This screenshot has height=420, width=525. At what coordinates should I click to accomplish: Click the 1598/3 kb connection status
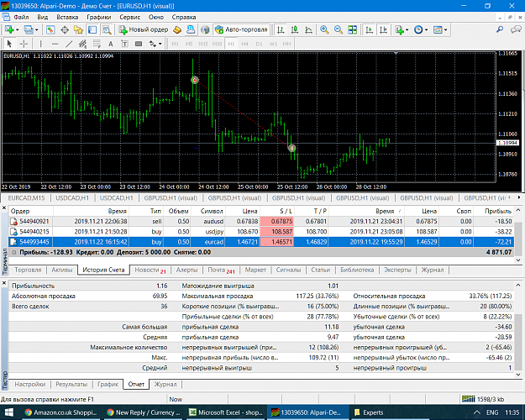483,399
